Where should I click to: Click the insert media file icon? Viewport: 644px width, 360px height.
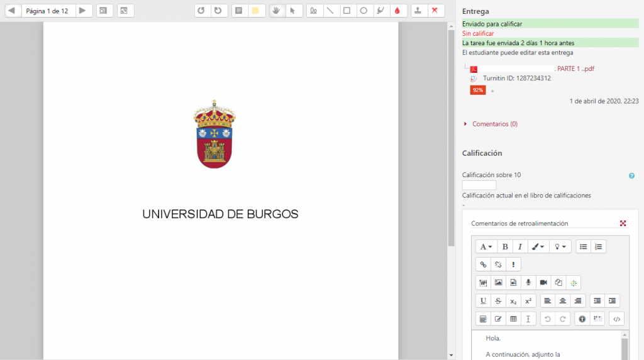pyautogui.click(x=513, y=283)
